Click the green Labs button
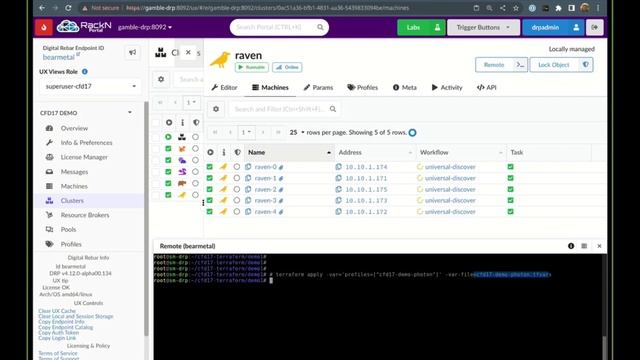This screenshot has width=640, height=360. pyautogui.click(x=421, y=27)
